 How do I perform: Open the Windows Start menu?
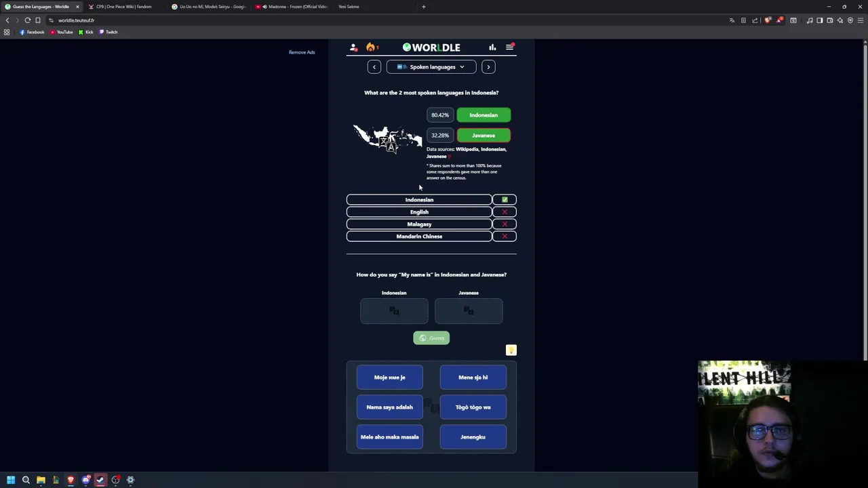coord(11,480)
